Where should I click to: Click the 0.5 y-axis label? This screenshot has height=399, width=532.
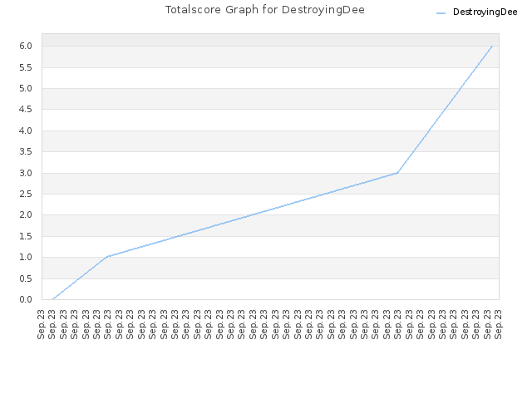tap(26, 278)
